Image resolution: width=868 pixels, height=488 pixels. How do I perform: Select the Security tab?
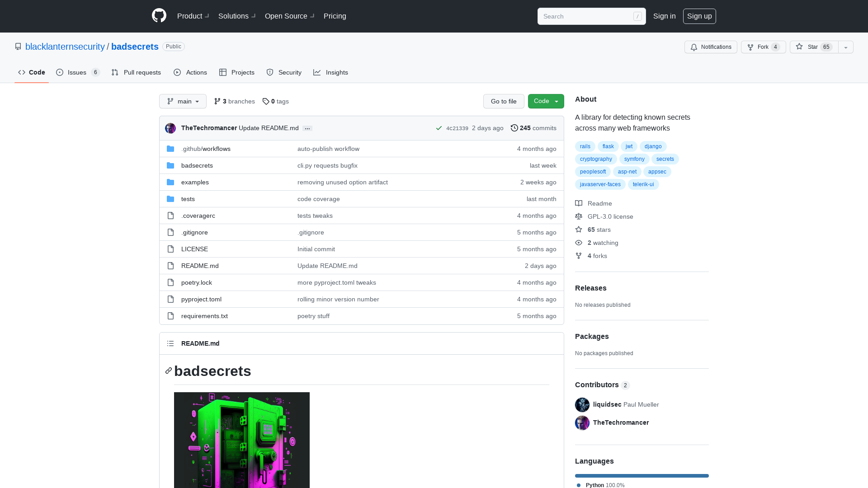pos(283,72)
